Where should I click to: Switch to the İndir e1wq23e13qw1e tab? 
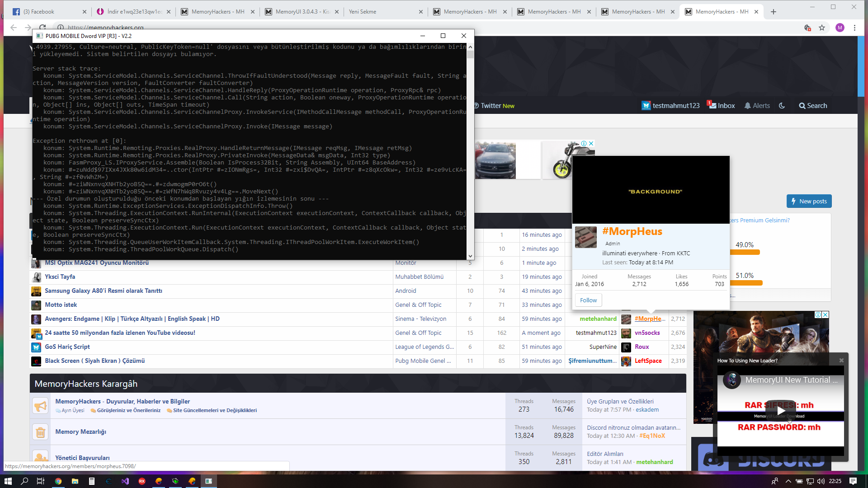point(134,12)
